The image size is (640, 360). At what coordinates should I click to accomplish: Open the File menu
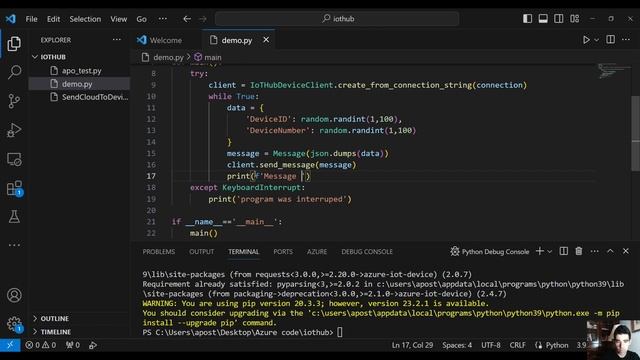pyautogui.click(x=31, y=19)
